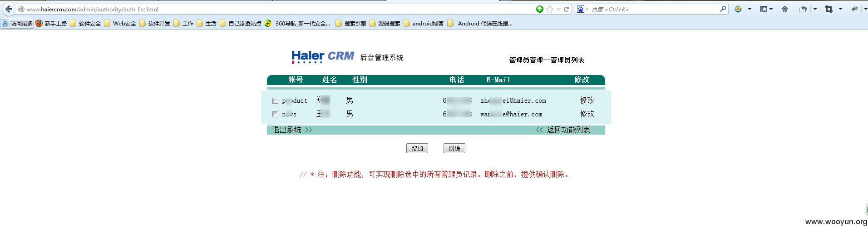868x226 pixels.
Task: Open the dropdown beside the badge icon
Action: pos(750,9)
